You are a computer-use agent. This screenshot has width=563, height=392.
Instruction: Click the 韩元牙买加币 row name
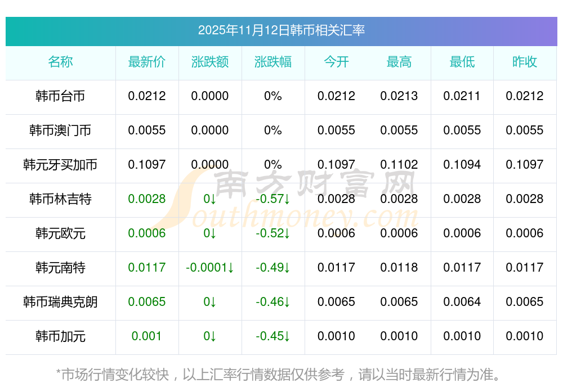[60, 165]
